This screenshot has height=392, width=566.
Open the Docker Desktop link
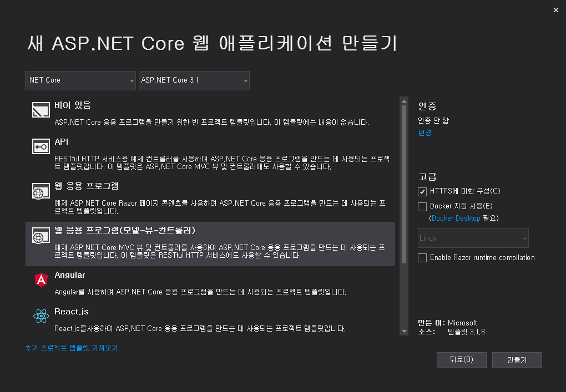coord(456,218)
